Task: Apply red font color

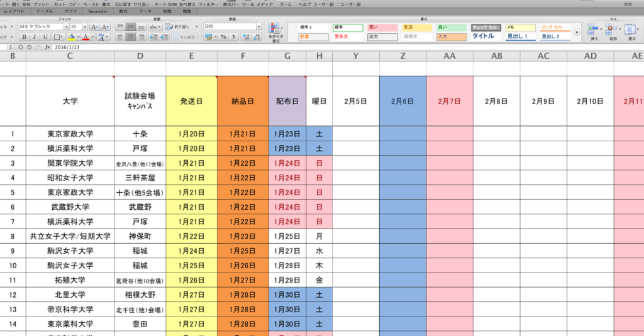Action: [86, 37]
